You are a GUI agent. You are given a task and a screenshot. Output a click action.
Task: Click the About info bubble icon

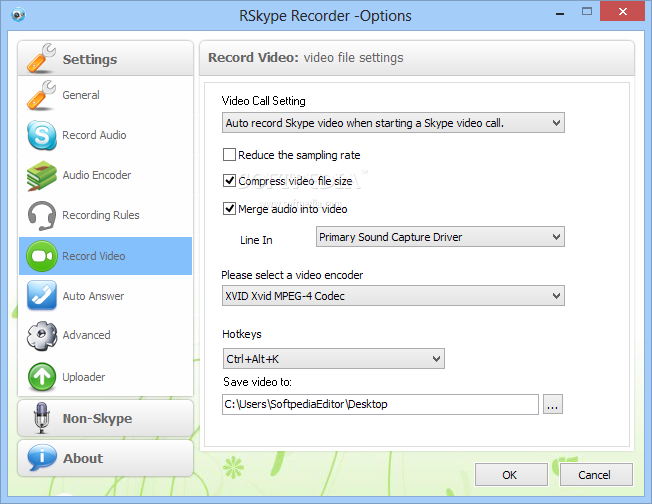click(x=42, y=457)
